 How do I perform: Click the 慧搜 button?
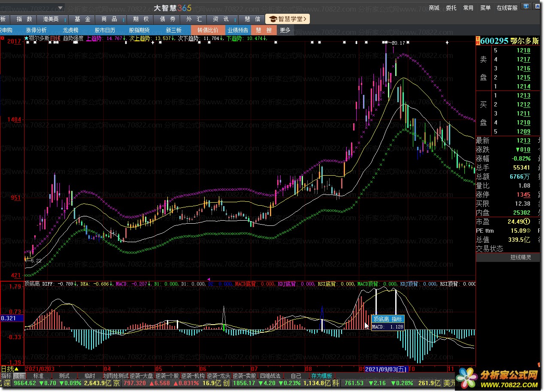click(x=264, y=30)
